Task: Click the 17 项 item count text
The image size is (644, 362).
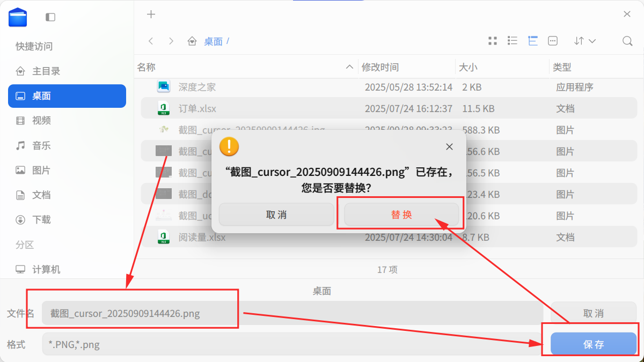Action: 387,269
